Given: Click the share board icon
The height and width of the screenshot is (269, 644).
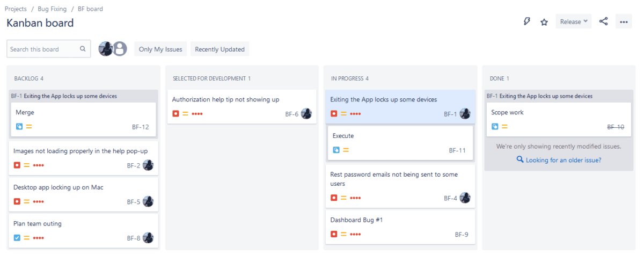Looking at the screenshot, I should tap(604, 21).
